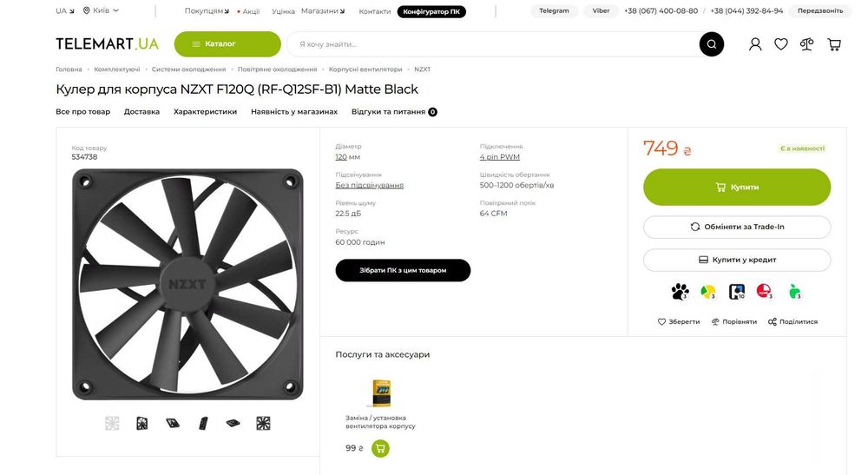Toggle Зберегти to save the product
This screenshot has width=868, height=475.
679,321
